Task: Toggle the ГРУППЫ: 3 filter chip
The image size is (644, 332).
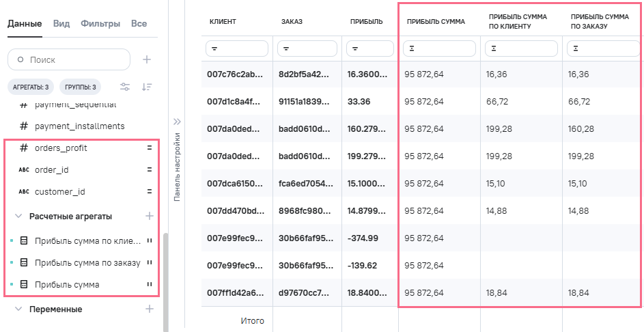Action: (x=81, y=87)
